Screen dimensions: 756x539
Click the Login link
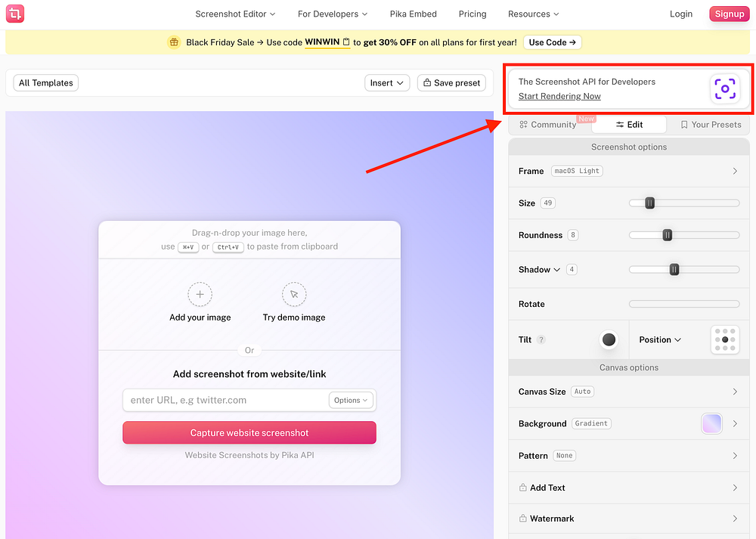681,14
